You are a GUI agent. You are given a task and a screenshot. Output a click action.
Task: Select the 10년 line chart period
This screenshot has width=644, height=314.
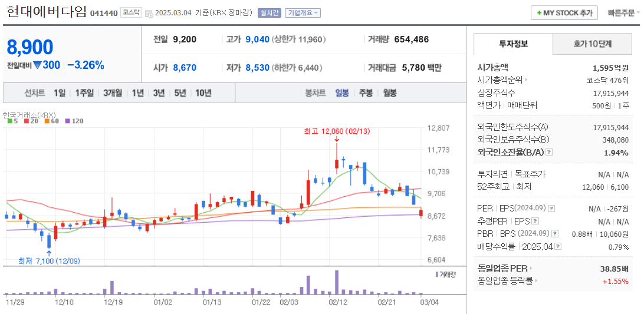coord(203,93)
